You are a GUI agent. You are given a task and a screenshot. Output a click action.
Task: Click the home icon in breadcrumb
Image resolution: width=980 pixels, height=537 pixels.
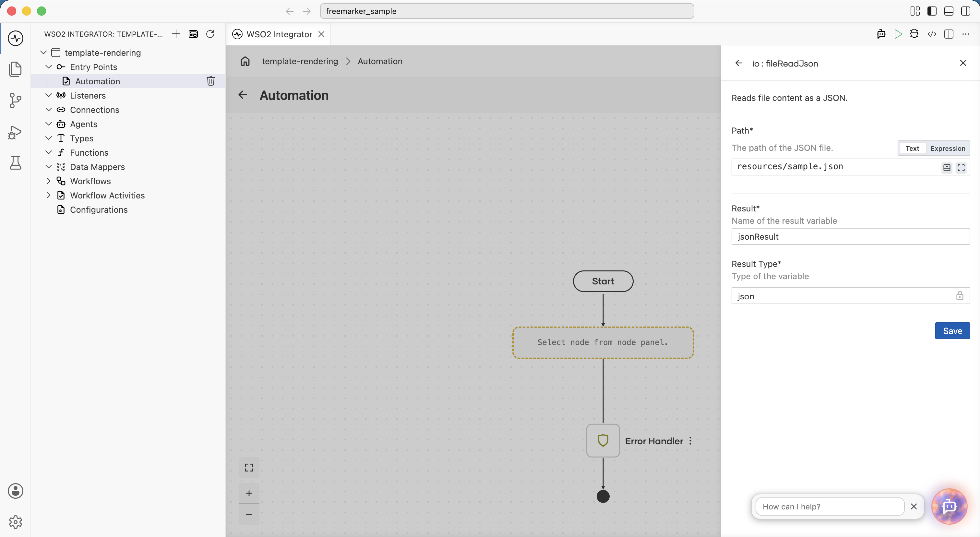(245, 61)
